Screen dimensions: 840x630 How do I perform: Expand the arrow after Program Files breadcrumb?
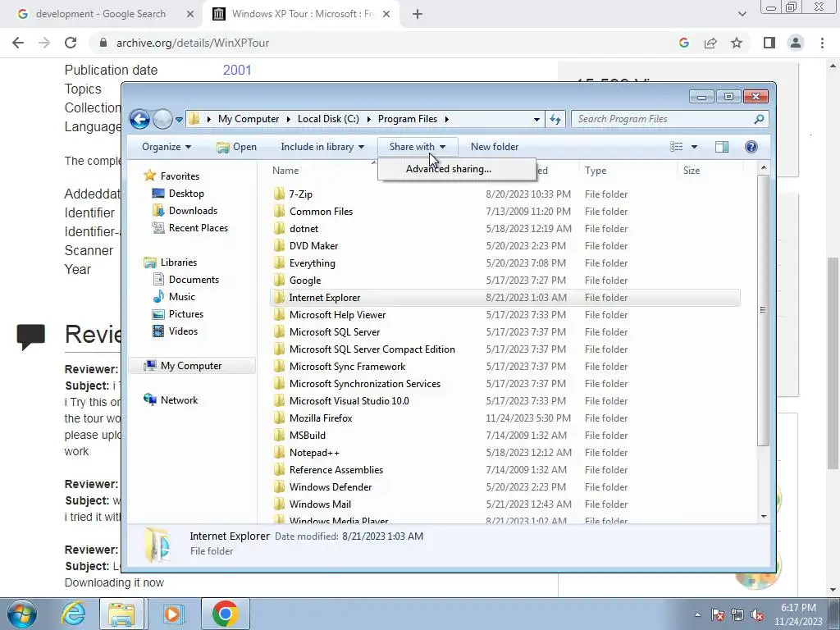(446, 119)
